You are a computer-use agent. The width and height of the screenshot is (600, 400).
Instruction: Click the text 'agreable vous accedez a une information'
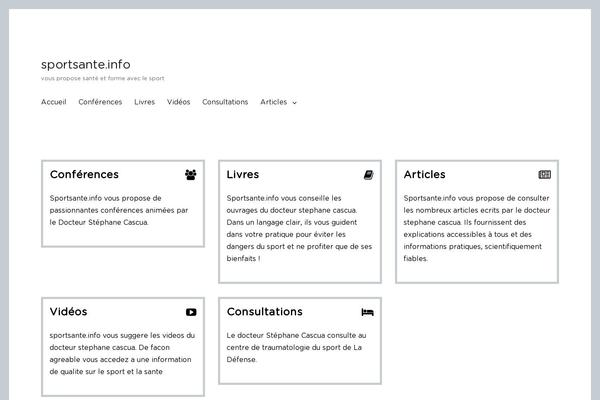[x=121, y=359]
